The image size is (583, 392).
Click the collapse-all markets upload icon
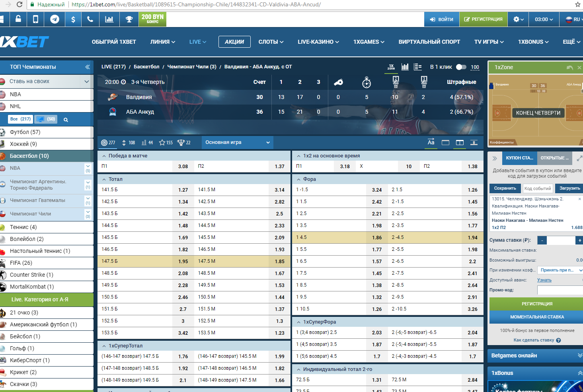474,142
